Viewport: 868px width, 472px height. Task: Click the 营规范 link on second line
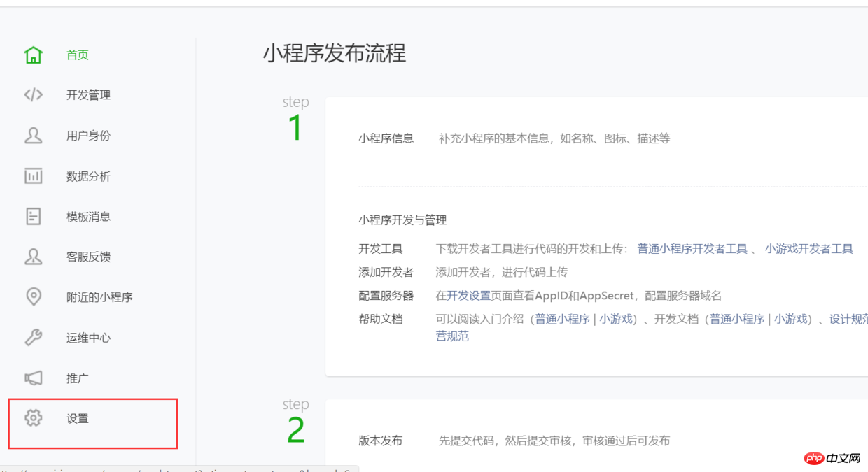(452, 336)
